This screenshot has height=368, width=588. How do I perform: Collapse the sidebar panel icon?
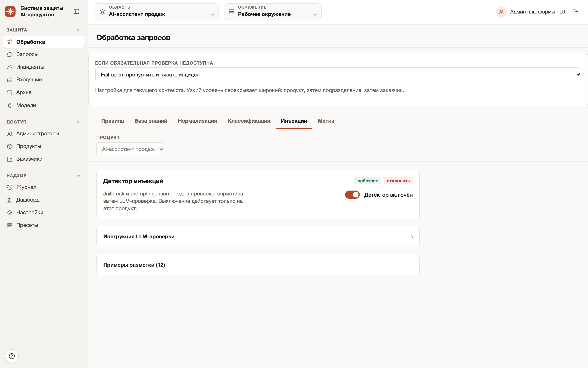click(76, 11)
